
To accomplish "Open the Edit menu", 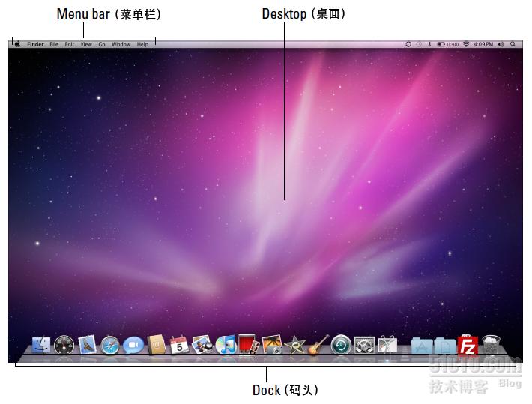I will [70, 44].
